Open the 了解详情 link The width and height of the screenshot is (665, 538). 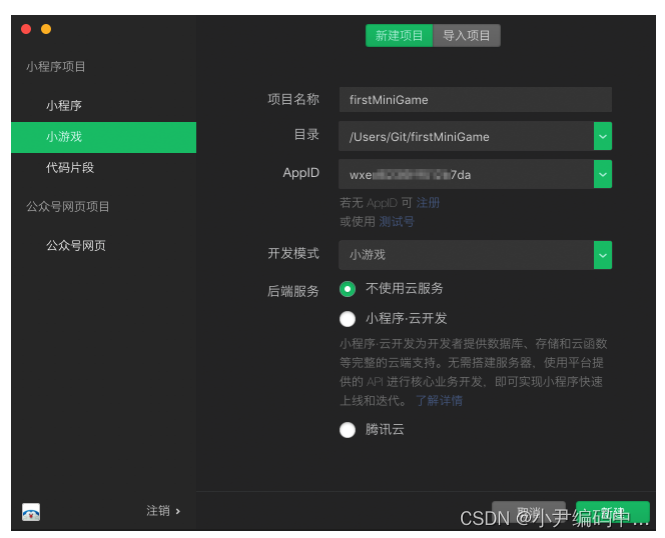pos(439,401)
